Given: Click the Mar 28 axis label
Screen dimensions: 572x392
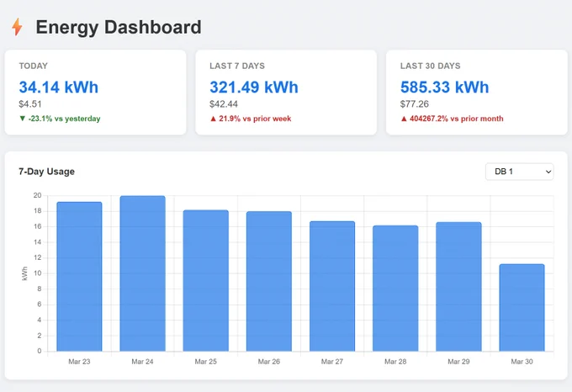Looking at the screenshot, I should click(395, 362).
